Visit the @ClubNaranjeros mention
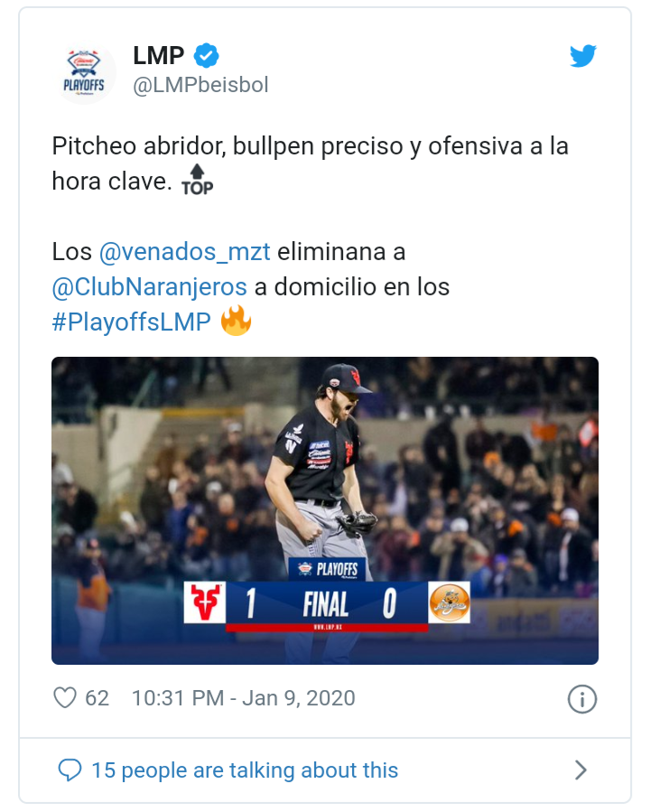Image resolution: width=650 pixels, height=812 pixels. point(149,287)
